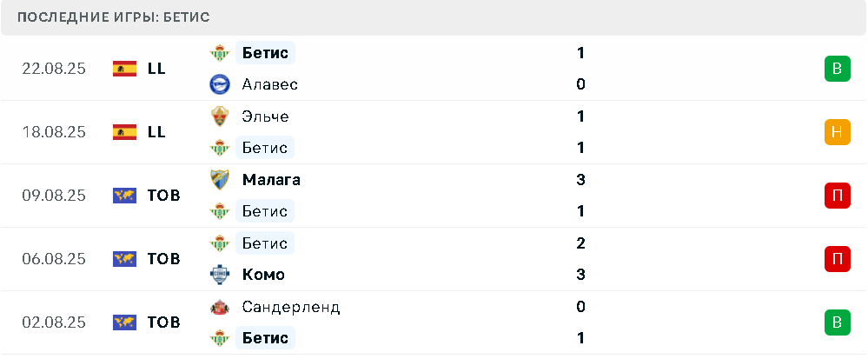Screen dimensions: 868x359
Task: Click the orange Н draw badge
Action: click(x=837, y=132)
